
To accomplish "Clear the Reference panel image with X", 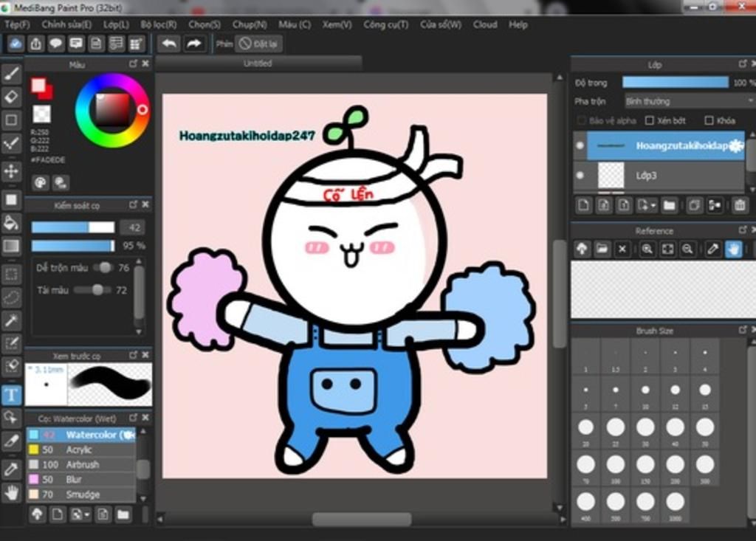I will pos(622,249).
